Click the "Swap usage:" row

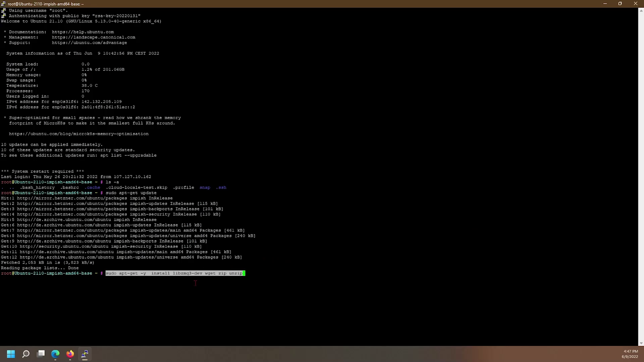(x=46, y=80)
